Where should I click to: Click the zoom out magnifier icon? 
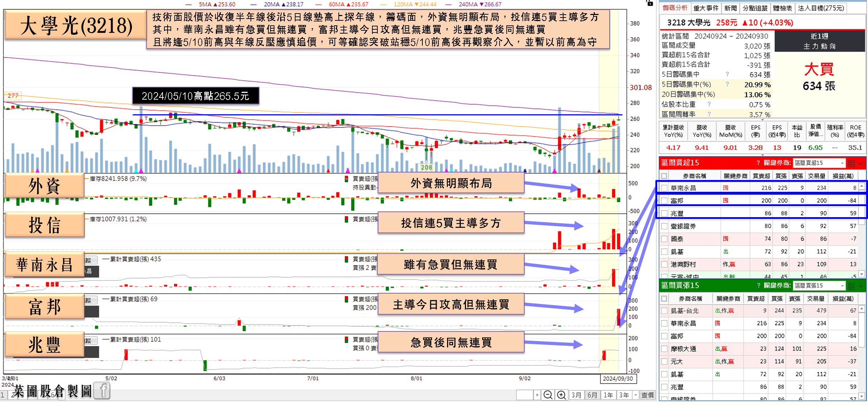pos(547,395)
